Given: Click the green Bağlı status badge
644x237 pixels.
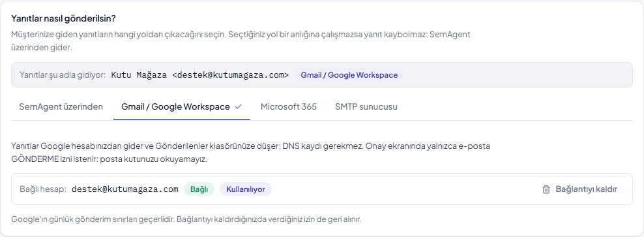Looking at the screenshot, I should 199,189.
